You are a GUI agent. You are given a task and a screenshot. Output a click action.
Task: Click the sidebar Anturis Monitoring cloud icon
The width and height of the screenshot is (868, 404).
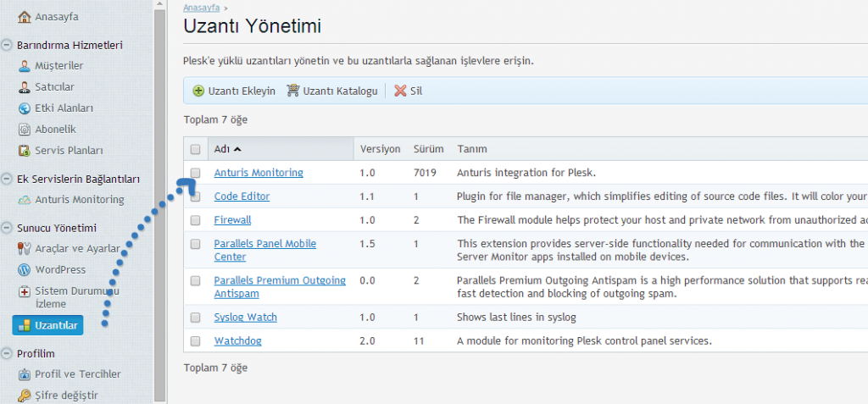pos(25,200)
